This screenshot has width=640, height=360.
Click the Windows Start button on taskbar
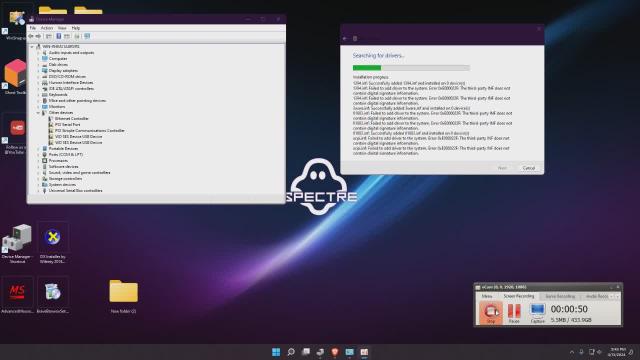[276, 352]
